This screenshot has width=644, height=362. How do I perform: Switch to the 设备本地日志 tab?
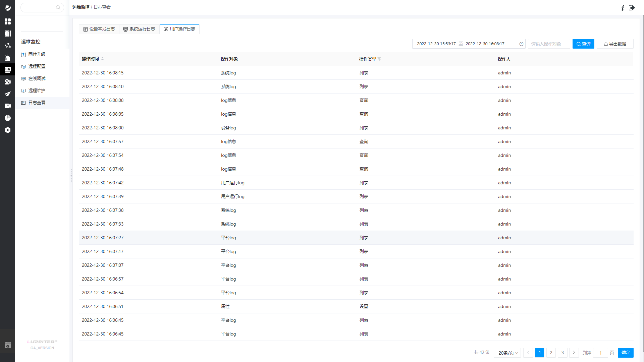(x=99, y=29)
